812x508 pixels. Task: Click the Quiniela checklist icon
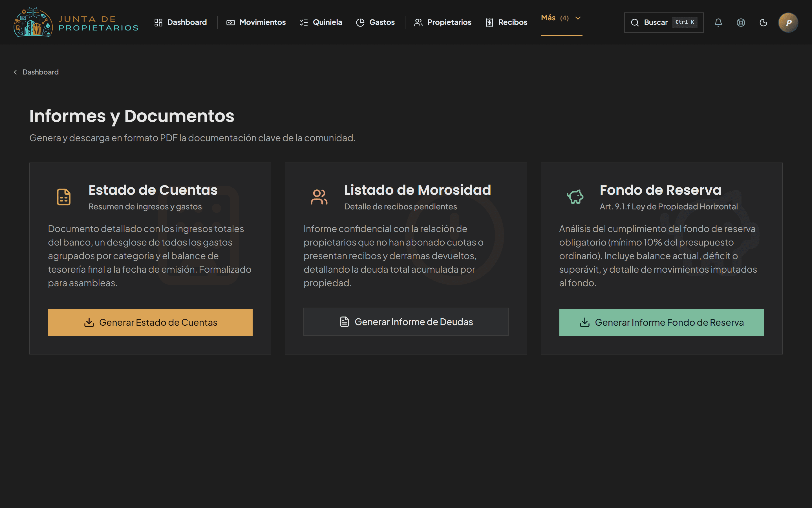tap(304, 23)
